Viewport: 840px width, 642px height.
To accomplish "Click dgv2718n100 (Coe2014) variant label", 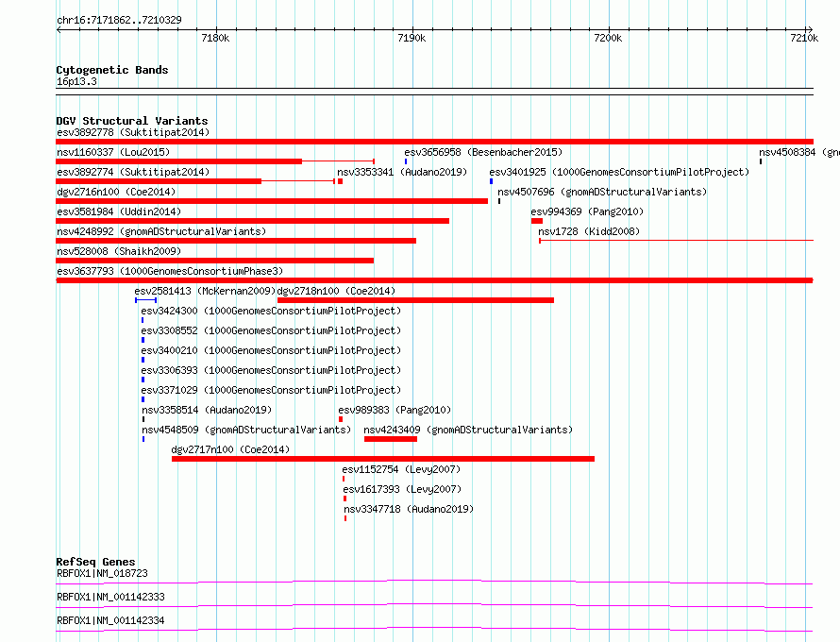I will pyautogui.click(x=336, y=291).
